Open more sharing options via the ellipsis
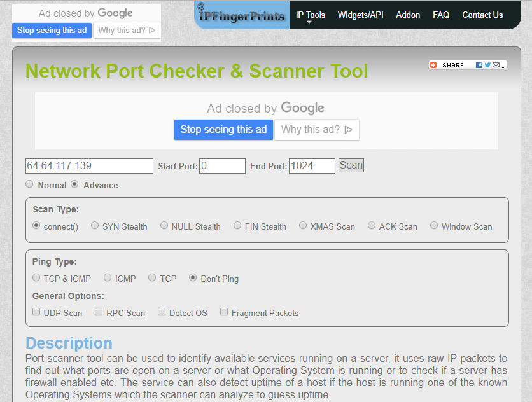Screen dimensions: 532x402 coord(503,66)
